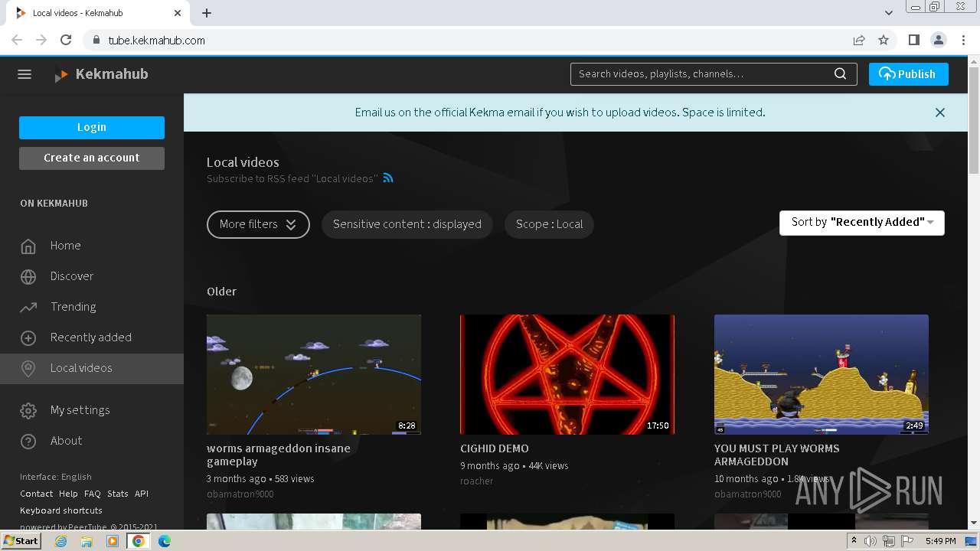Click the Stats footer link

(x=118, y=494)
